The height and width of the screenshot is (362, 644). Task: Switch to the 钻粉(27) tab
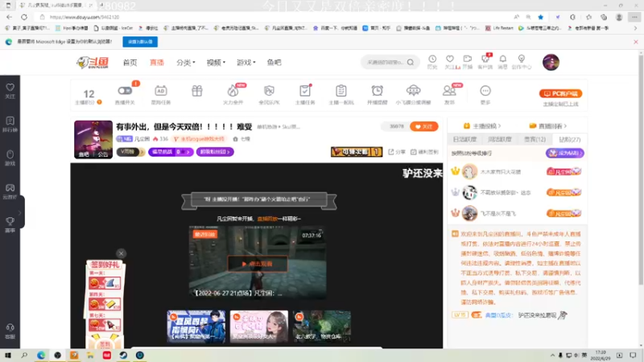tap(570, 139)
